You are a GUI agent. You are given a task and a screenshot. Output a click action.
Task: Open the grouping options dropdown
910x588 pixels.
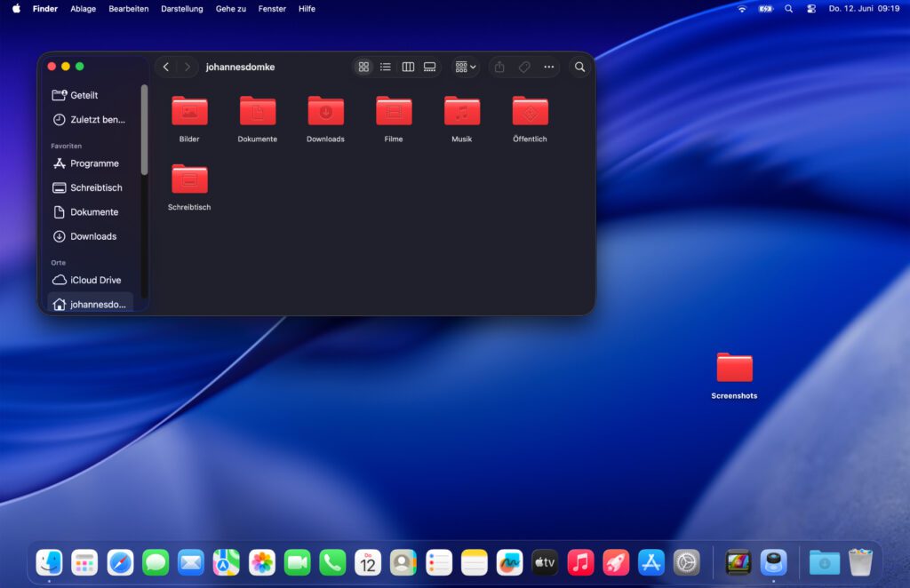(463, 67)
